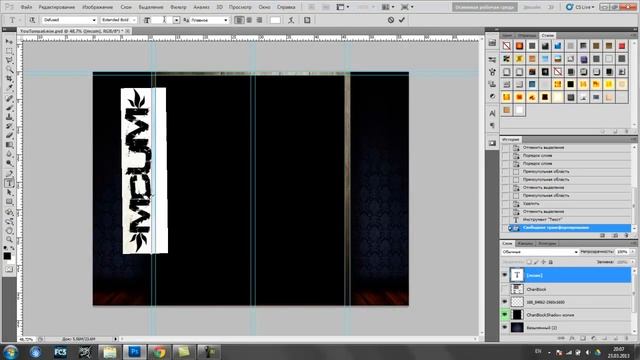Click the Quick Mask mode button

point(9,269)
